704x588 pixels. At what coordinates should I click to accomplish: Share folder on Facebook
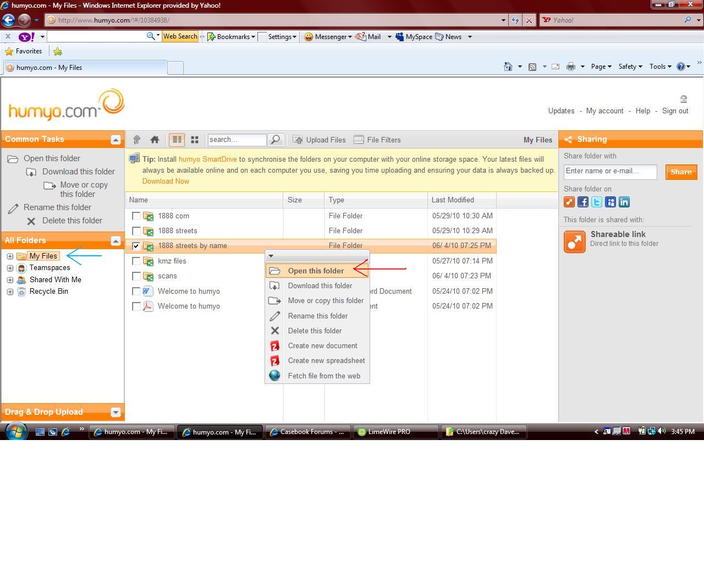(x=583, y=202)
